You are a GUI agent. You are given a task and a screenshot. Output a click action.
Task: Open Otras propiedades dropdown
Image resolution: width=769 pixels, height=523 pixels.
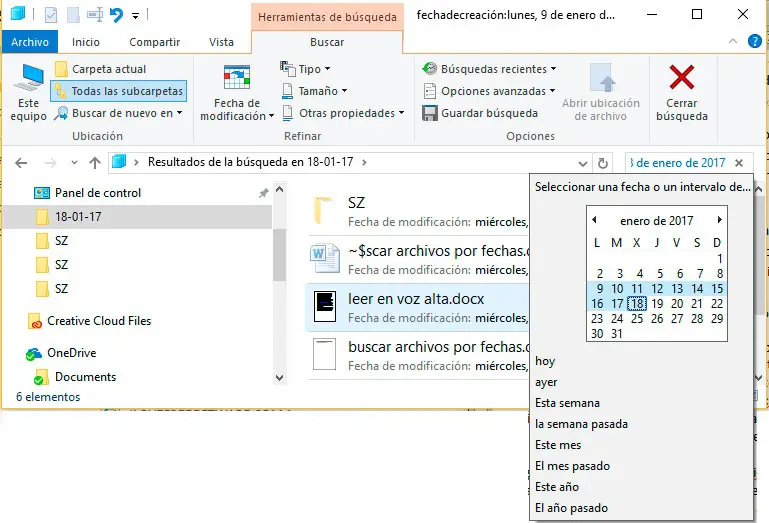tap(343, 113)
